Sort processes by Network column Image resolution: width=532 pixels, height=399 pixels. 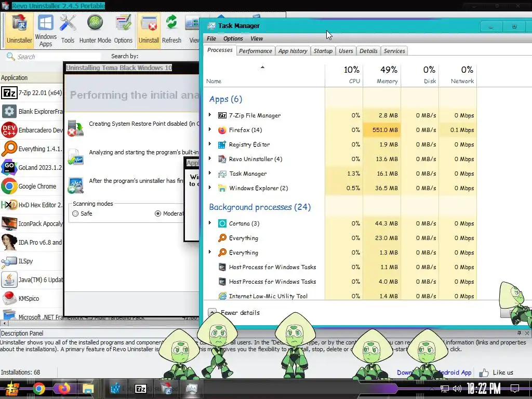coord(458,75)
